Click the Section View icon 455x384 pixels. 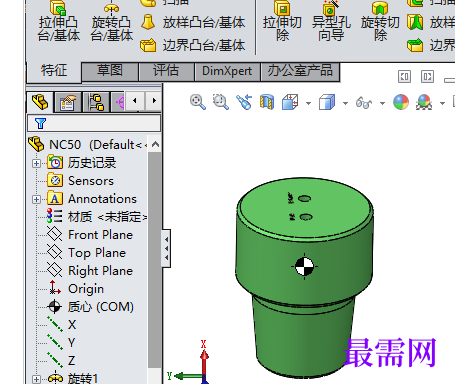pos(267,102)
